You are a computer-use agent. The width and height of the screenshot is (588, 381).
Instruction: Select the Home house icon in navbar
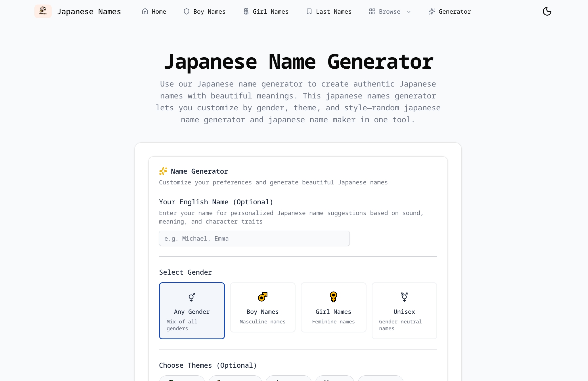tap(145, 11)
